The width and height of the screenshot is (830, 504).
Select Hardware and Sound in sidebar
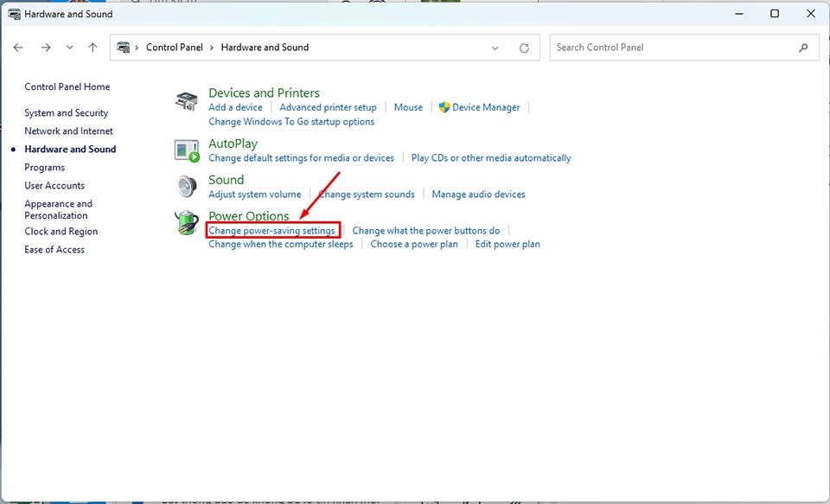(70, 150)
